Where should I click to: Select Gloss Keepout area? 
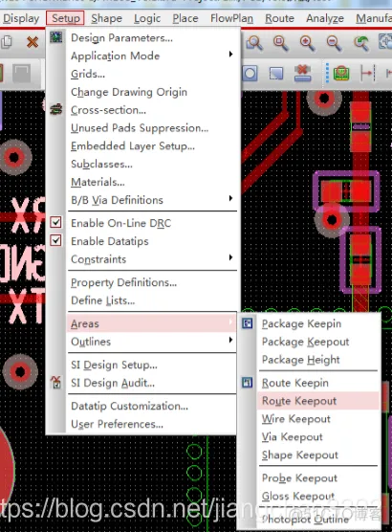coord(297,496)
